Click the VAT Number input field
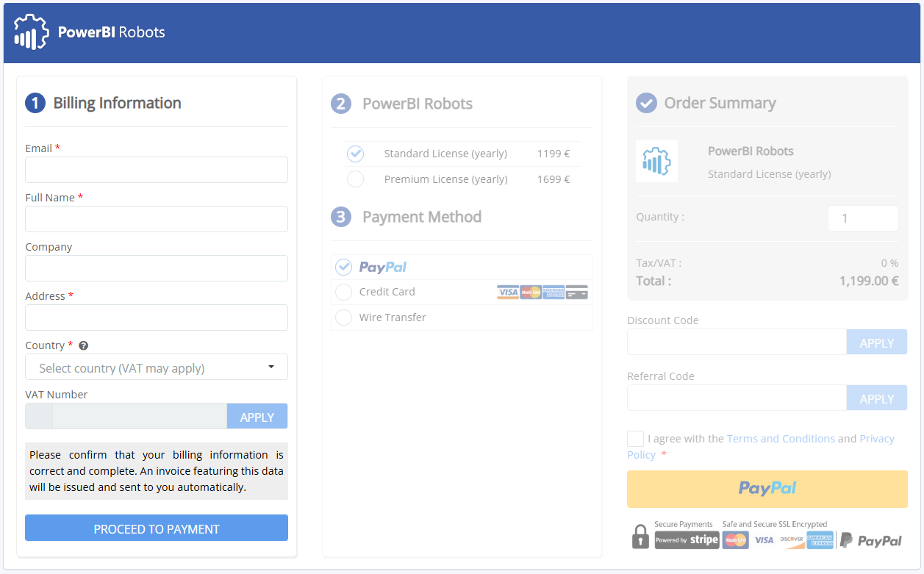The width and height of the screenshot is (924, 574). (140, 416)
